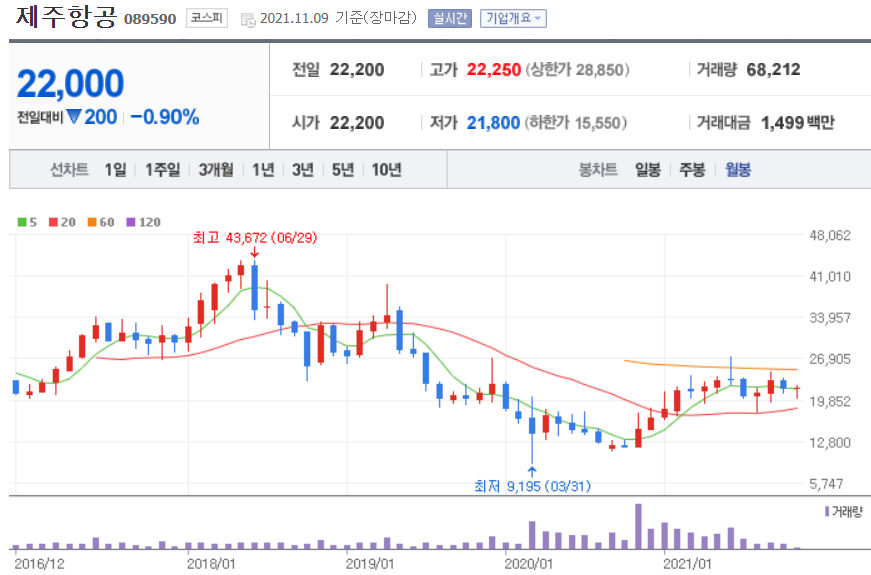Click the 최저 9,195 (03/31) chart marker
This screenshot has width=871, height=575.
533,486
